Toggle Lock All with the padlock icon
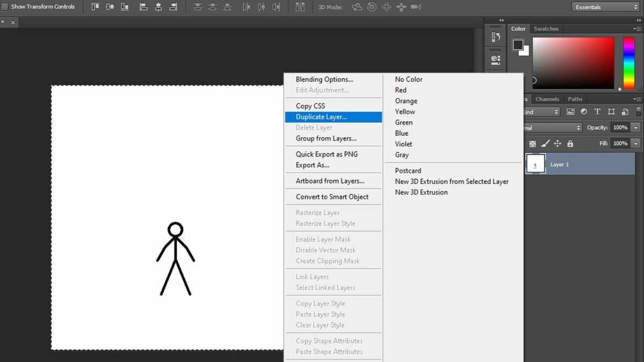Screen dimensions: 644x362 pyautogui.click(x=570, y=143)
